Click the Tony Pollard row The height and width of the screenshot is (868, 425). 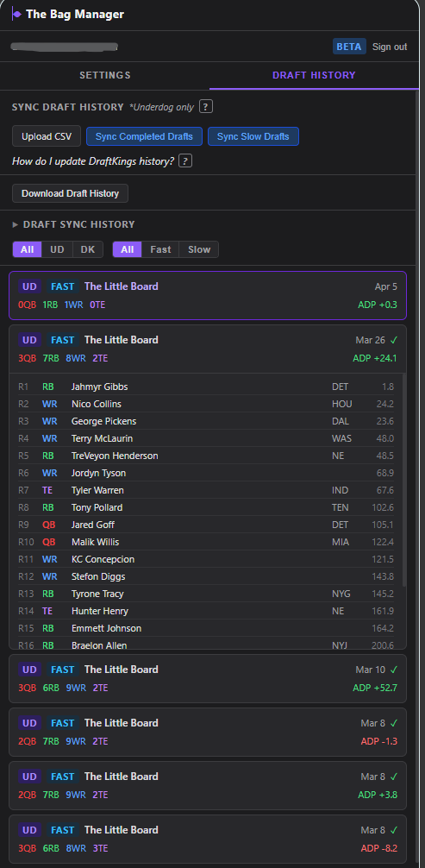[206, 507]
